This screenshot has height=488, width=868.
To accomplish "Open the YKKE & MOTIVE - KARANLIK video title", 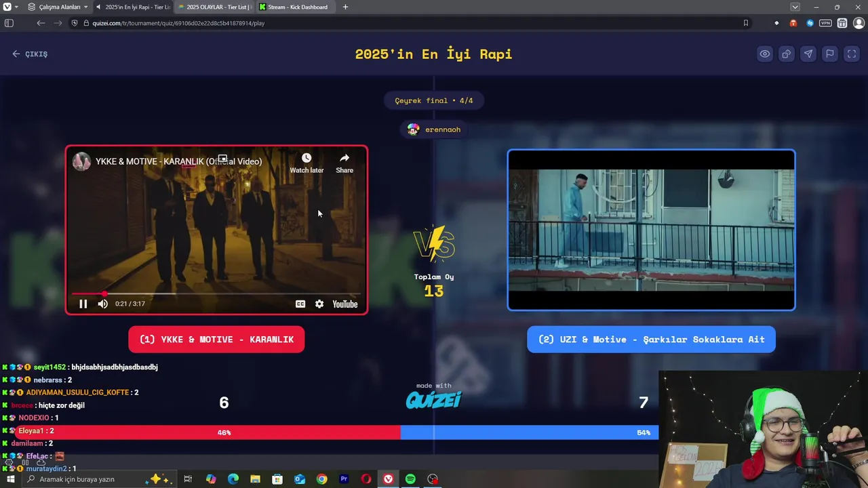I will 178,161.
